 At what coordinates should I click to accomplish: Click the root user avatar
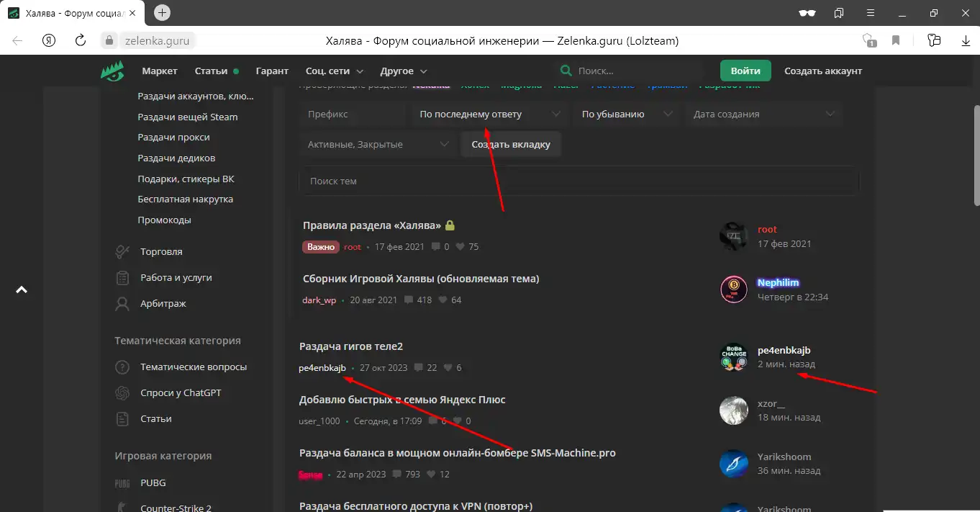click(734, 236)
